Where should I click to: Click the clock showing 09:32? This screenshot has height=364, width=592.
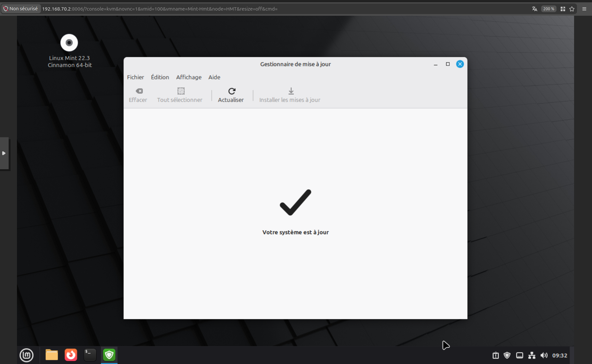(560, 355)
